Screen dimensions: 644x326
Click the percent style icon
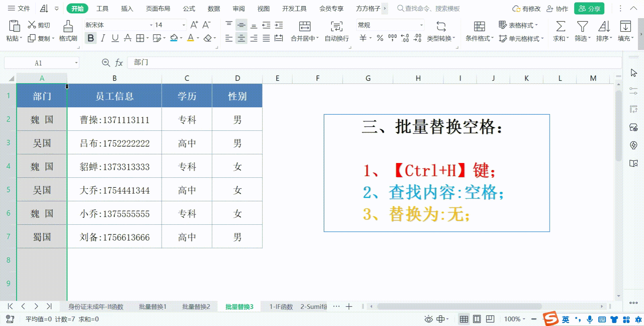click(380, 38)
